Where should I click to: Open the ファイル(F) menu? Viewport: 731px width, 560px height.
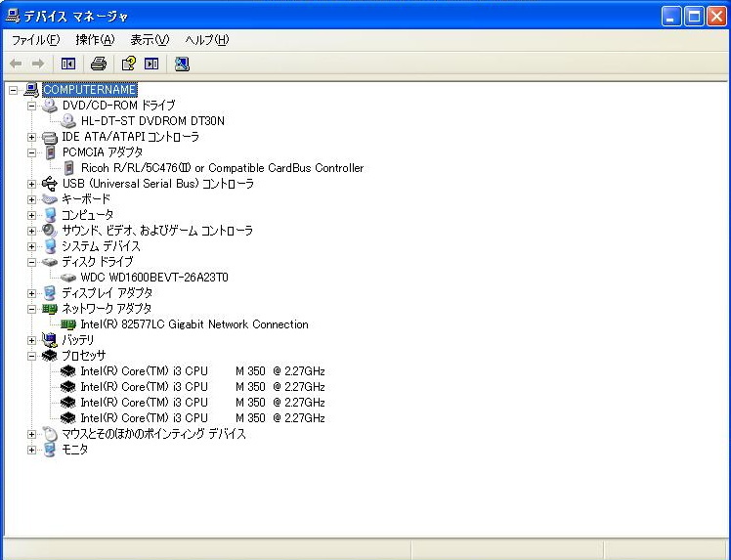pyautogui.click(x=35, y=40)
